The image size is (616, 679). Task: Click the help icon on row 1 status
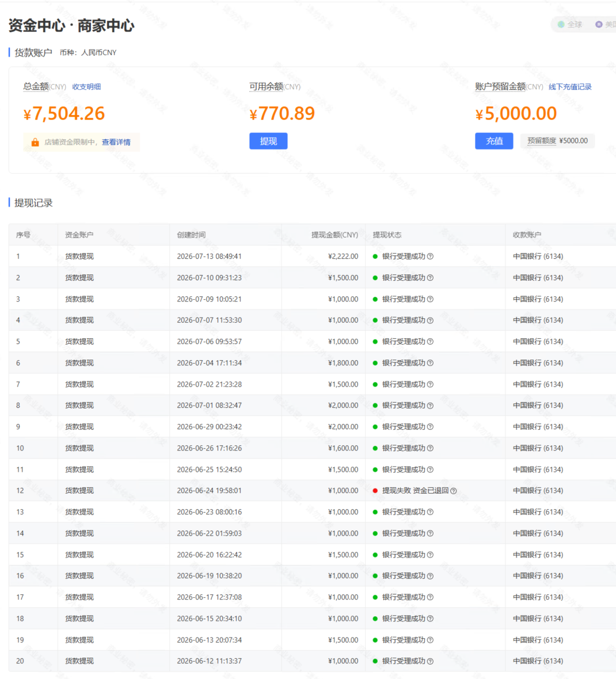tap(430, 257)
